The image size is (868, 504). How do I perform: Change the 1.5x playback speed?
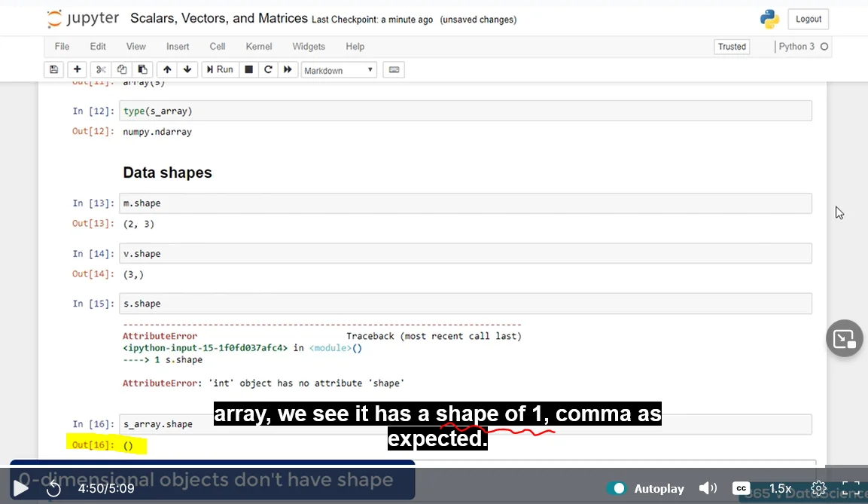pyautogui.click(x=780, y=488)
